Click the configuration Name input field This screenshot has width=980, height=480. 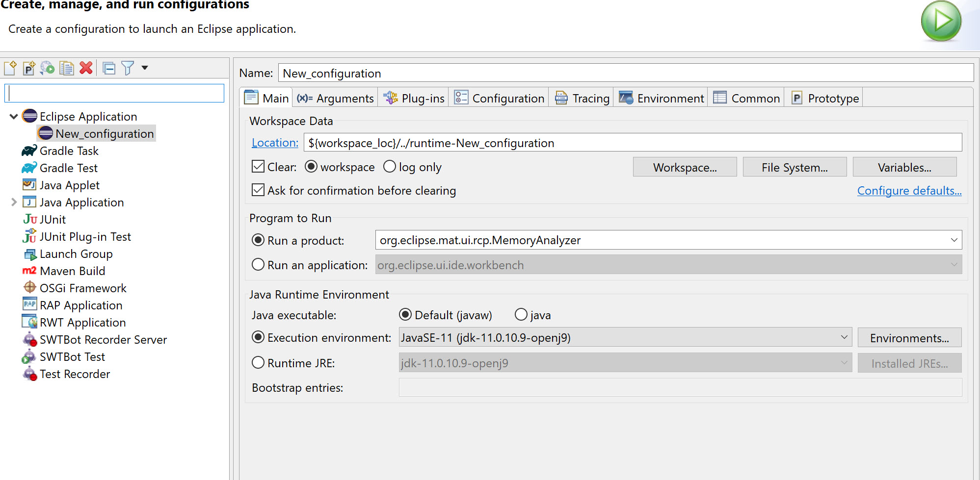[626, 73]
